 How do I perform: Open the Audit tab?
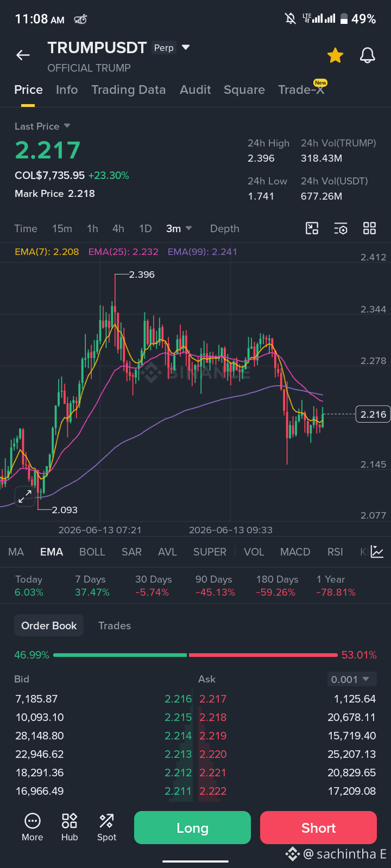click(195, 90)
